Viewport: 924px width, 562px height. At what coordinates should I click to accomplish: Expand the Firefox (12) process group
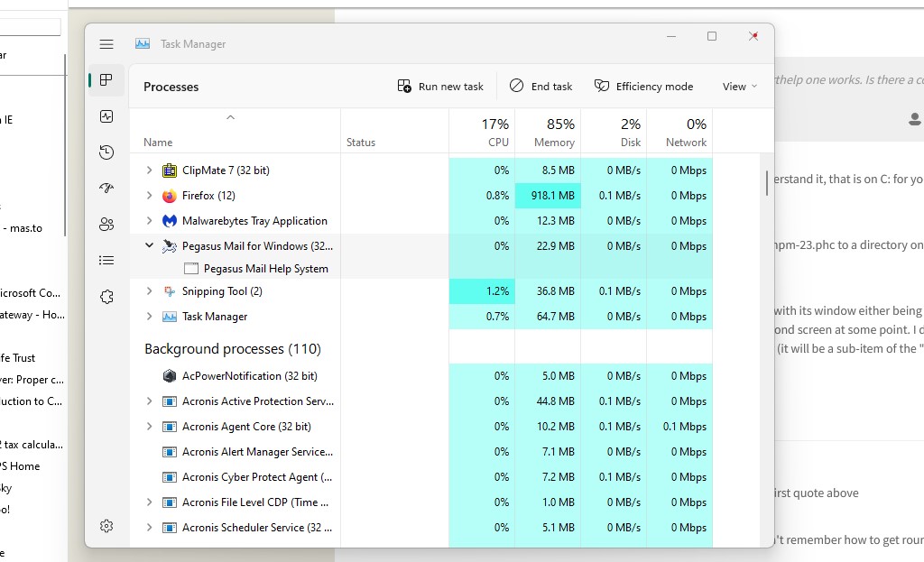pyautogui.click(x=150, y=196)
